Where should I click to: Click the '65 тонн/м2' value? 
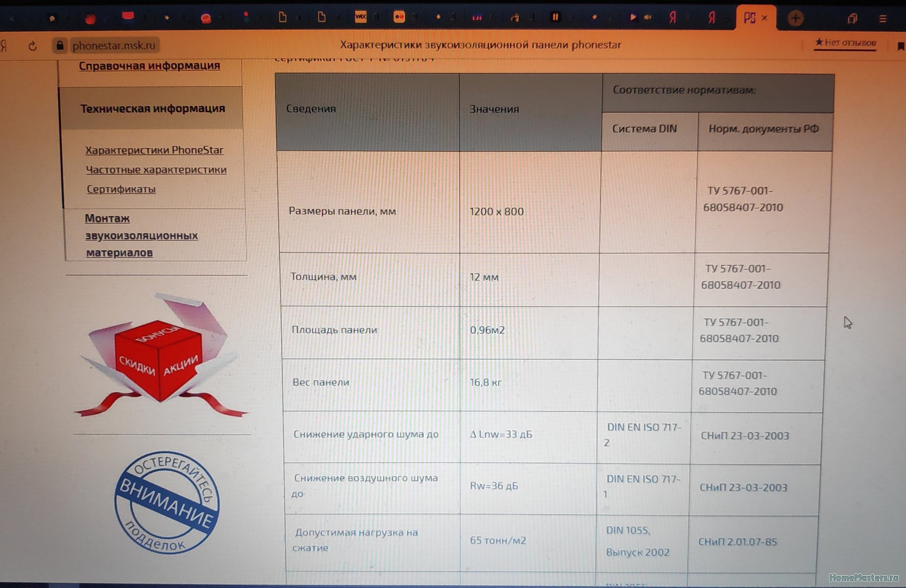click(498, 540)
